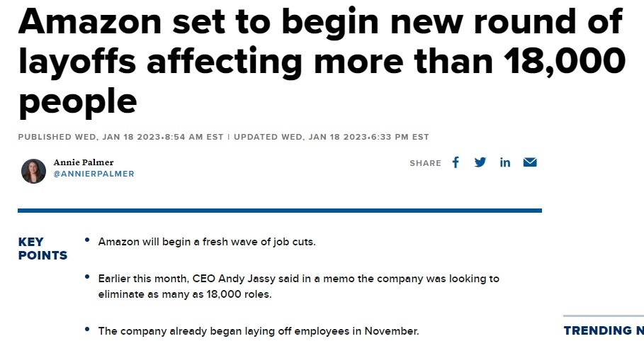Click the word "people" in the headline
Image resolution: width=644 pixels, height=351 pixels.
pos(78,102)
